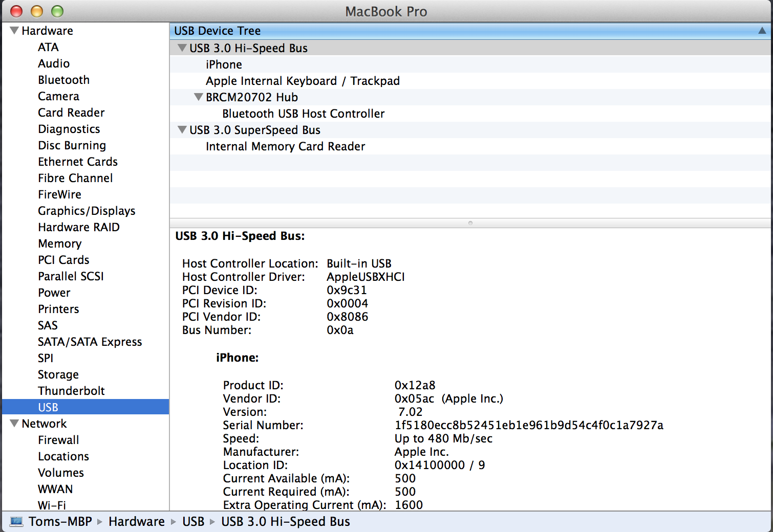This screenshot has width=773, height=532.
Task: Click the iPhone Product ID 0x12a8
Action: [415, 385]
